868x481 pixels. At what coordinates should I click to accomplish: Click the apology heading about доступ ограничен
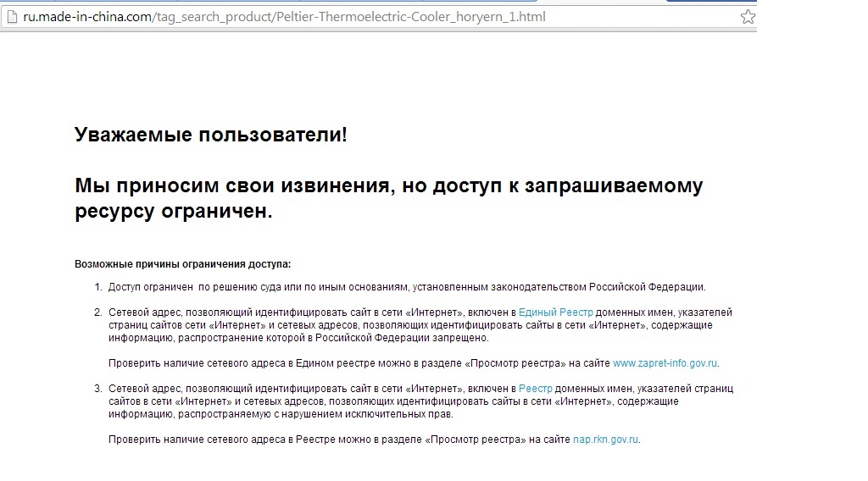[x=388, y=198]
